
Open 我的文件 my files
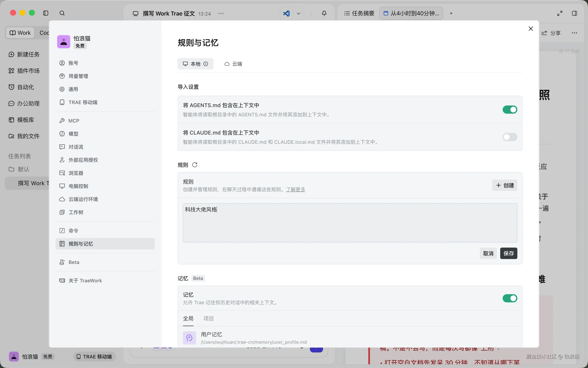click(24, 136)
